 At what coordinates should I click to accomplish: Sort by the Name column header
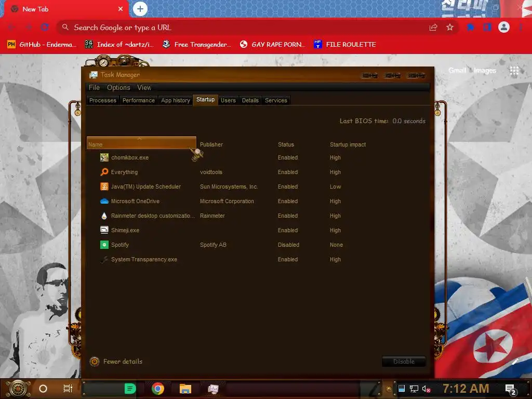(x=141, y=143)
